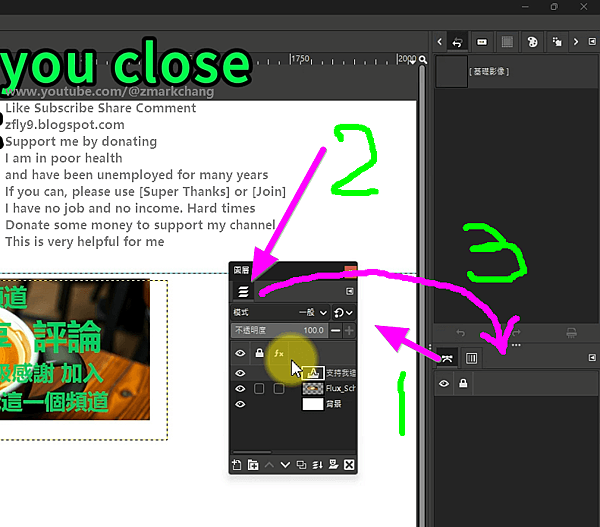Switch to the Patterns tab in right dock

507,42
